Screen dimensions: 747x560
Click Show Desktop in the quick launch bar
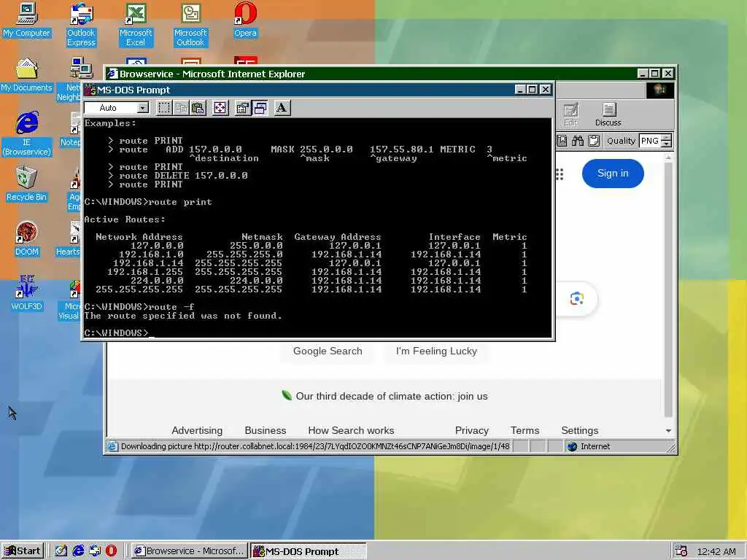61,551
